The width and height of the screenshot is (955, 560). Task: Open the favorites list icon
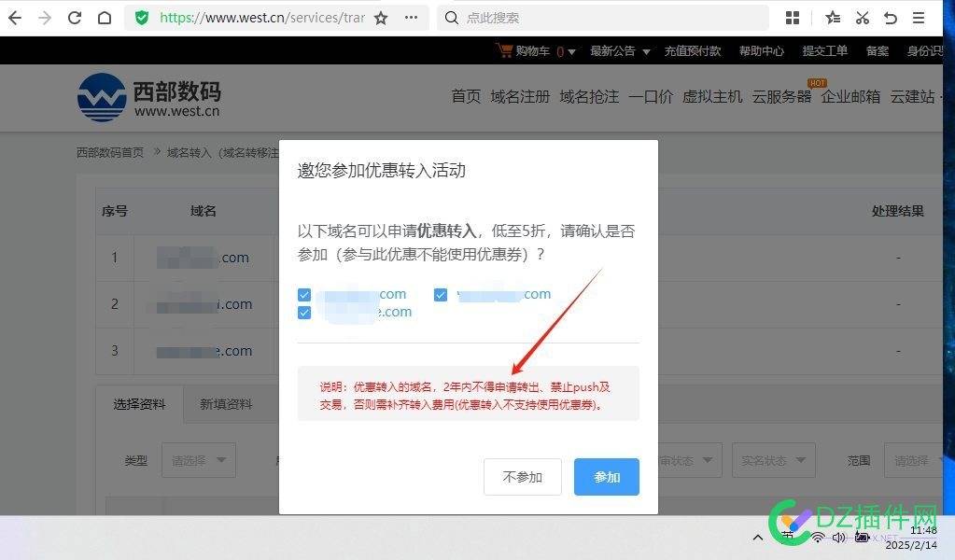coord(833,18)
